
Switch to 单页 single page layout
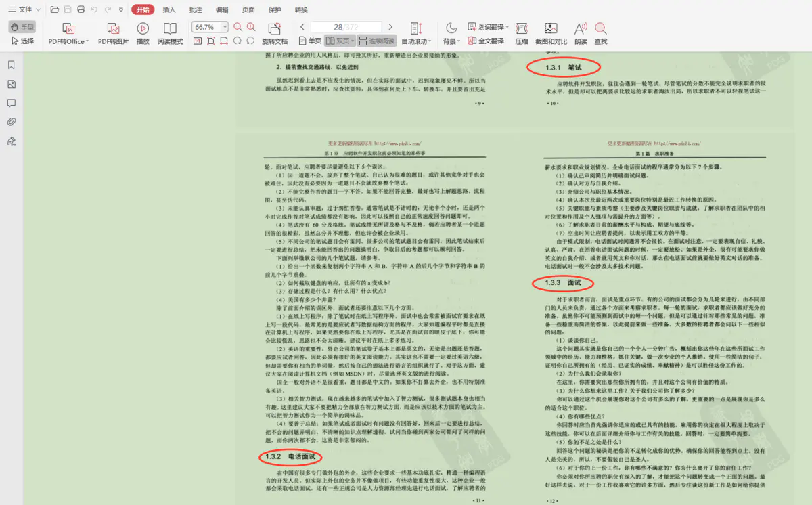(x=310, y=41)
